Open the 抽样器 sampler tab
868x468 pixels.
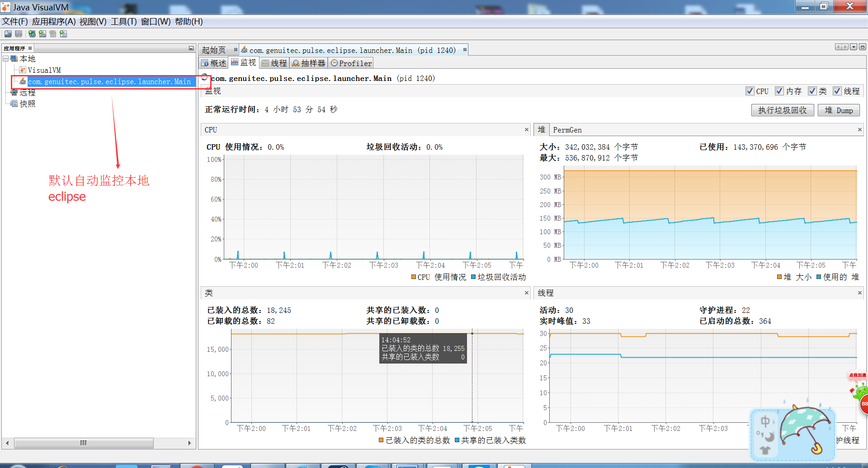pyautogui.click(x=309, y=63)
